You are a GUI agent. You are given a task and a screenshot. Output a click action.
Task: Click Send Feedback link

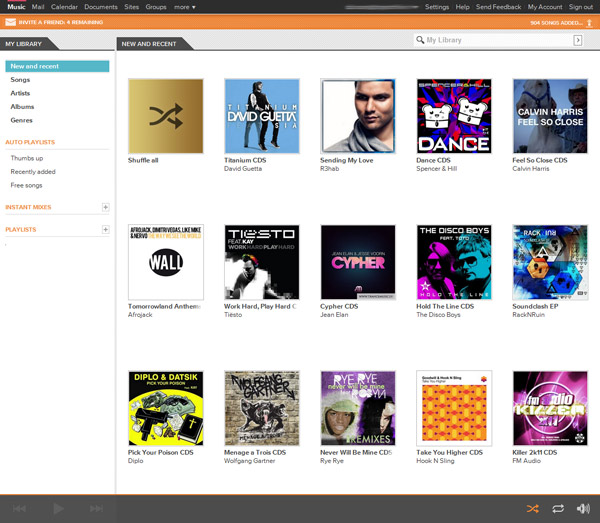pyautogui.click(x=499, y=7)
